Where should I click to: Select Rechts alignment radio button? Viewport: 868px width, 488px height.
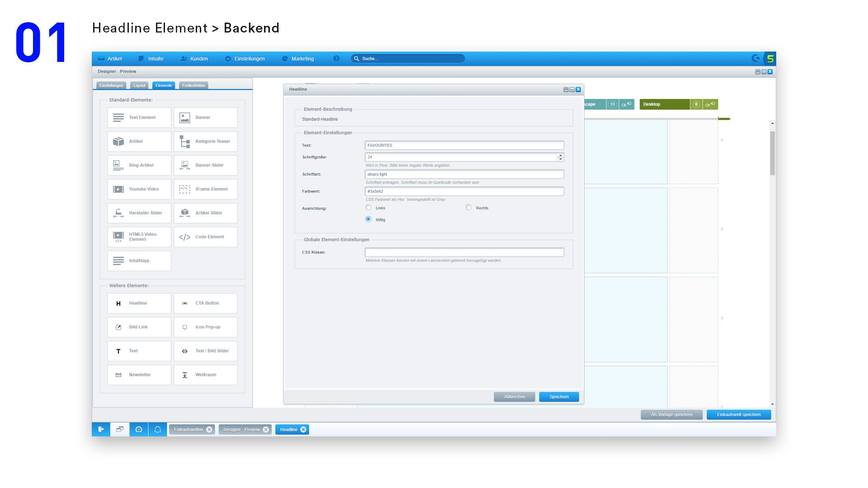click(469, 208)
